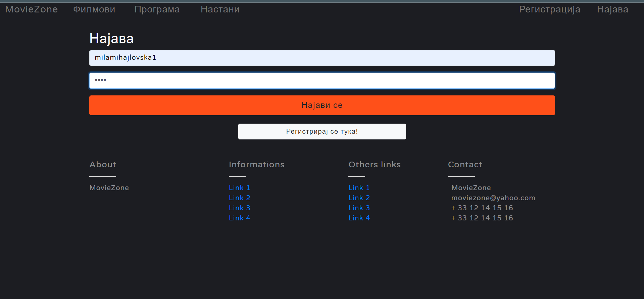
Task: Visit Link 3 under Others links
Action: click(x=359, y=208)
